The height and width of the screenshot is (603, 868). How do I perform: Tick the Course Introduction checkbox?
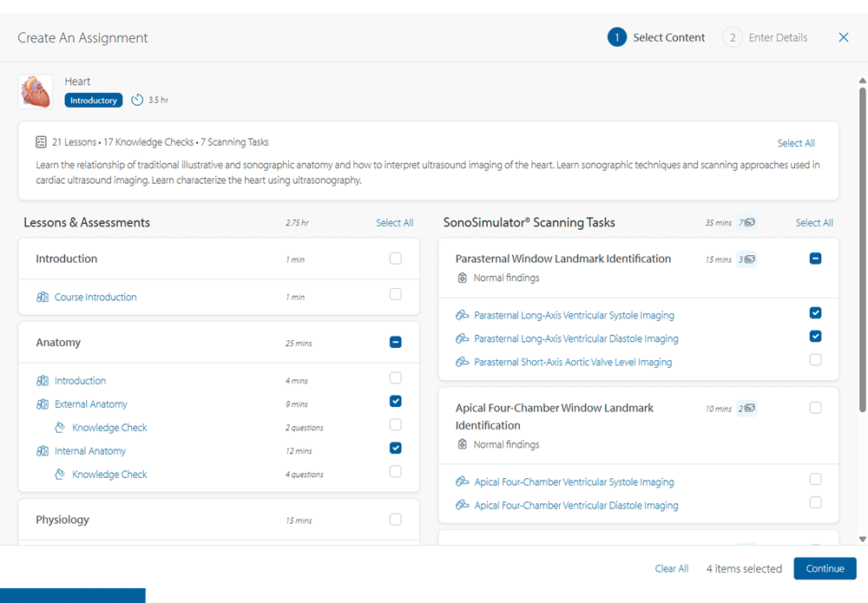point(395,294)
